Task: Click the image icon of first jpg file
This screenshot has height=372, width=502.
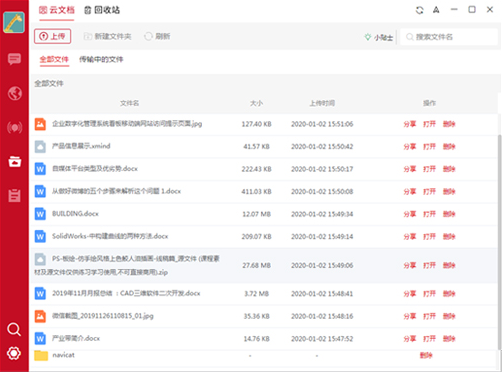Action: tap(40, 124)
